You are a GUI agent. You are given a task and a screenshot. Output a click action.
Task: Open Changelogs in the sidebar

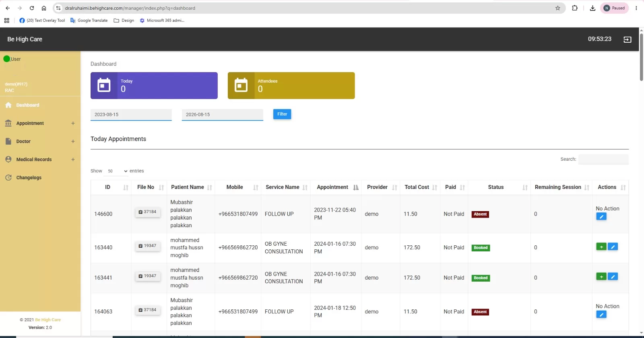(x=29, y=178)
